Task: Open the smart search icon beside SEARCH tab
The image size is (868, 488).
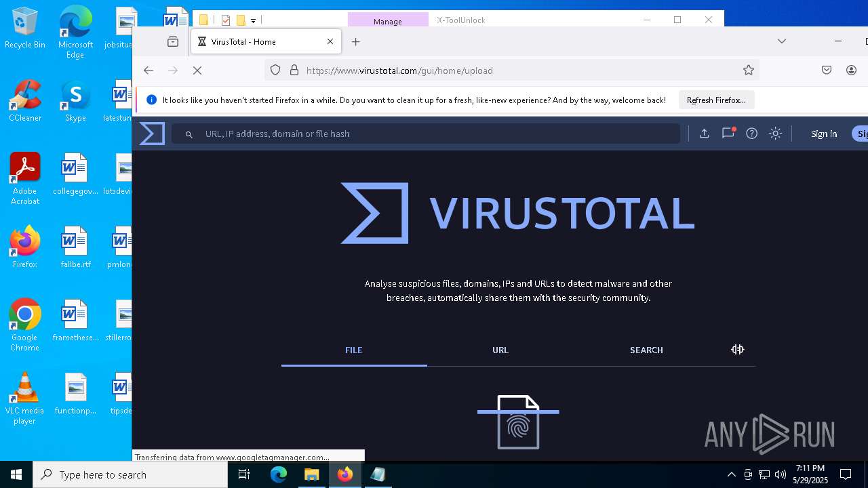Action: pyautogui.click(x=738, y=350)
